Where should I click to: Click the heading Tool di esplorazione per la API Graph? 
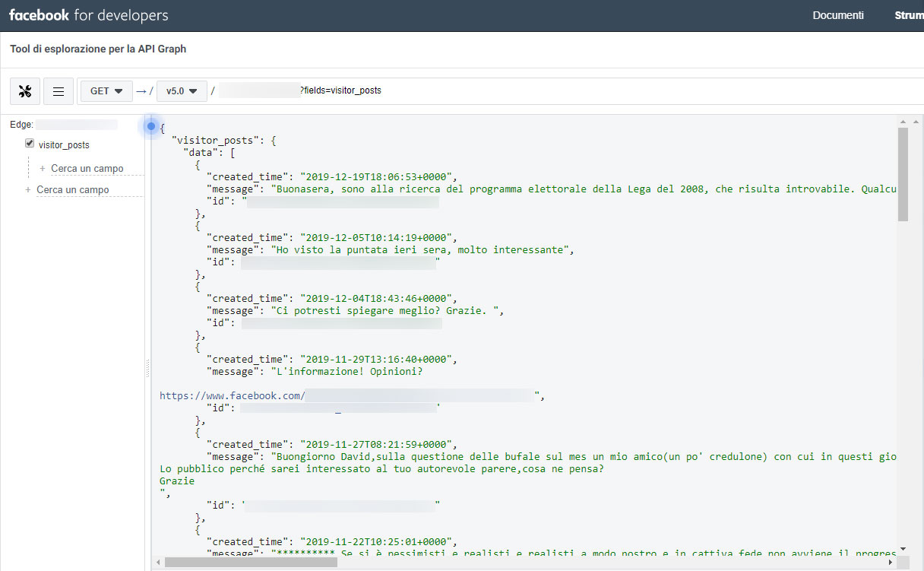98,49
